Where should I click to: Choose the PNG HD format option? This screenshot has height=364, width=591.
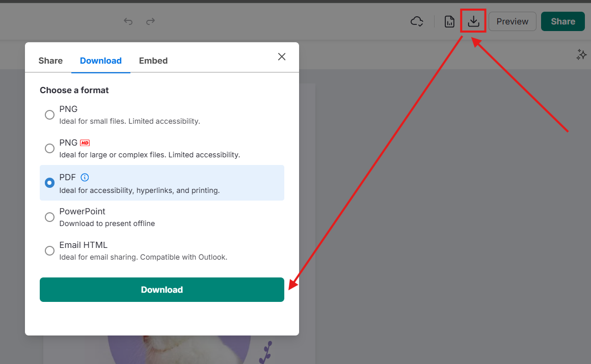(x=49, y=149)
